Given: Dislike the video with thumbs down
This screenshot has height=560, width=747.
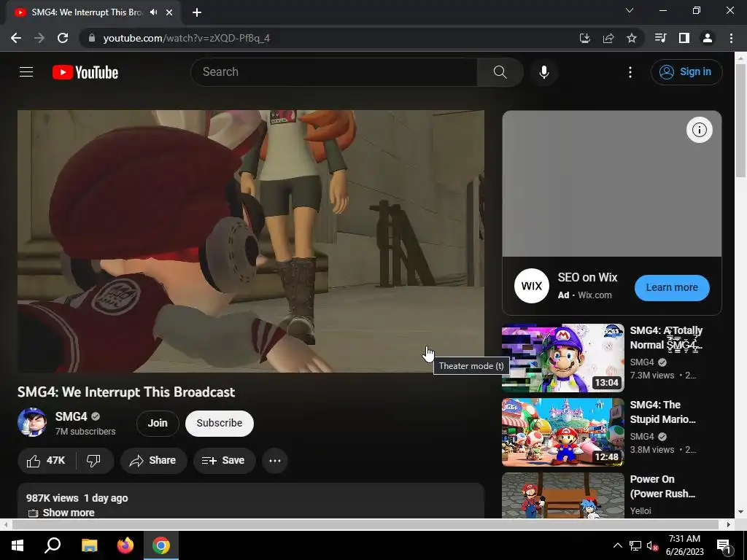Looking at the screenshot, I should pos(93,461).
